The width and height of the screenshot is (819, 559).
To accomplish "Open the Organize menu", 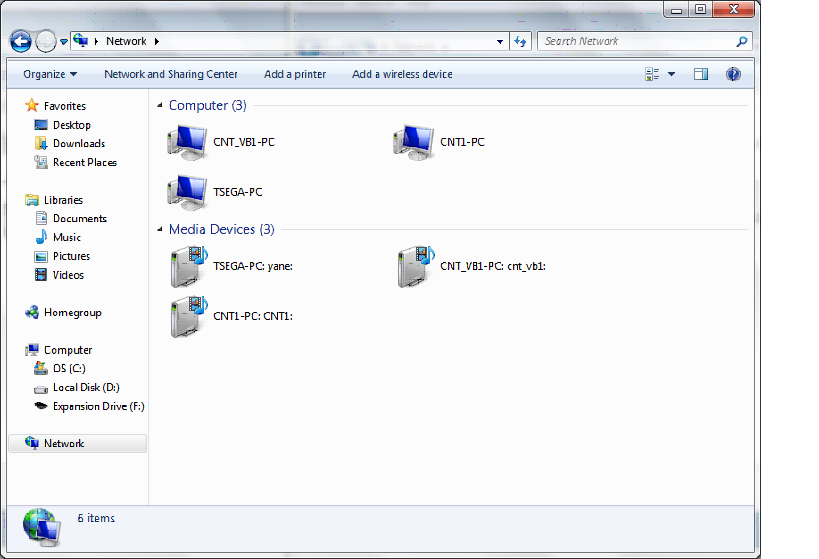I will point(50,74).
